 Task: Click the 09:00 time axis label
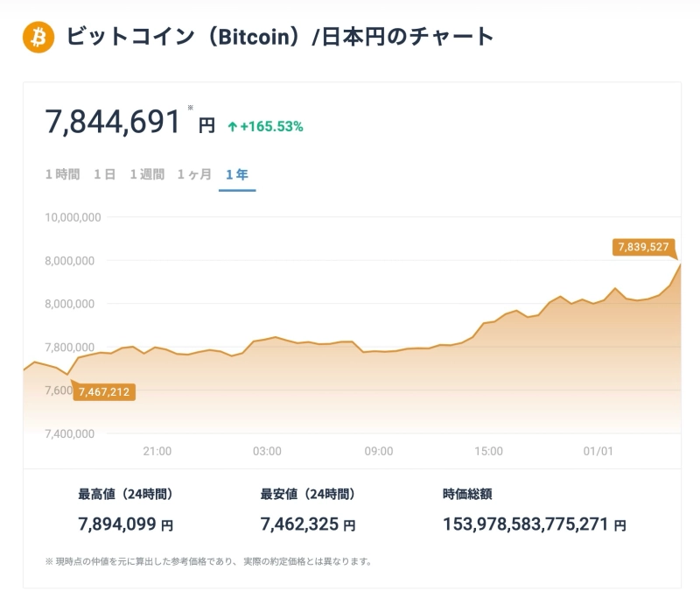tap(379, 451)
